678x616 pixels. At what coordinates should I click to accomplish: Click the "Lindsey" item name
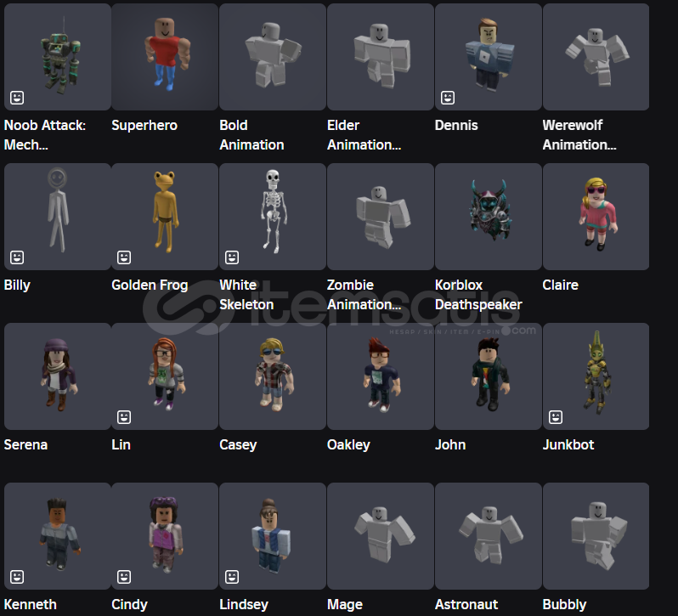(244, 604)
